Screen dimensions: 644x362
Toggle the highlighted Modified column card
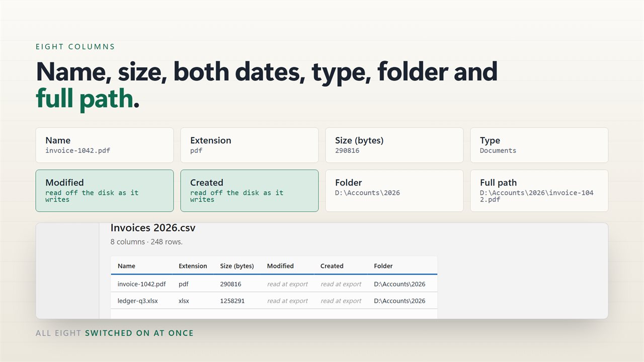coord(105,191)
